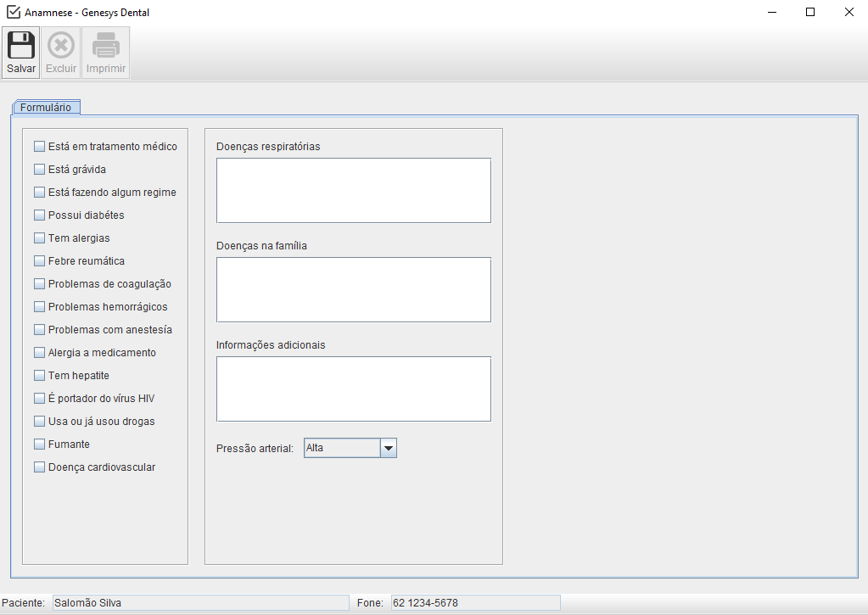Click the Salvar floppy disk icon
868x615 pixels.
pyautogui.click(x=21, y=45)
